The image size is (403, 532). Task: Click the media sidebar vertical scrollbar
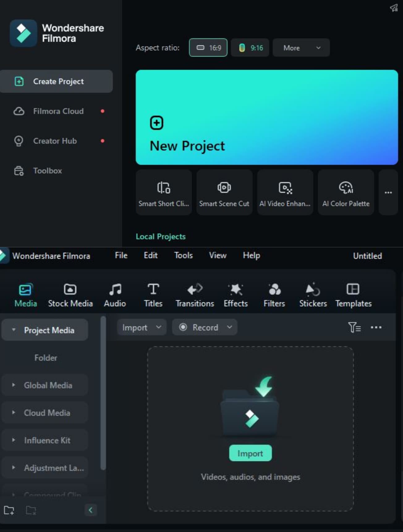pos(103,393)
